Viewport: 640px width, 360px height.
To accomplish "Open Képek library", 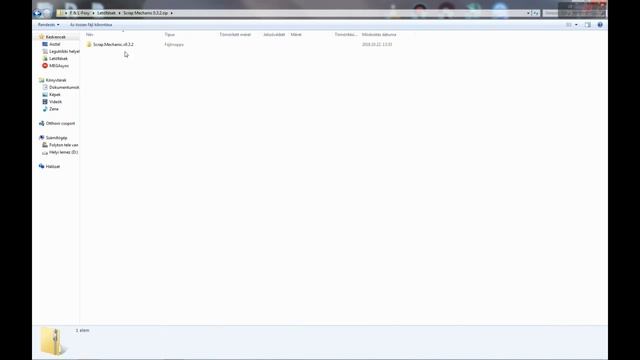I will point(54,94).
